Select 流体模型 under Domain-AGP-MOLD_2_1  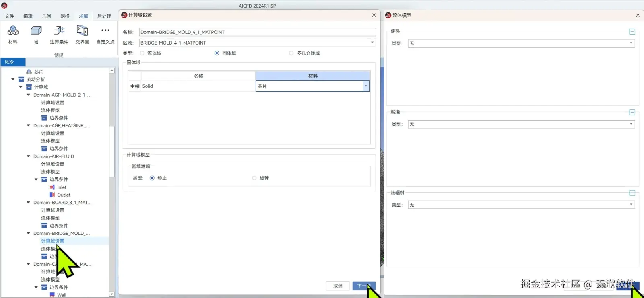click(50, 110)
